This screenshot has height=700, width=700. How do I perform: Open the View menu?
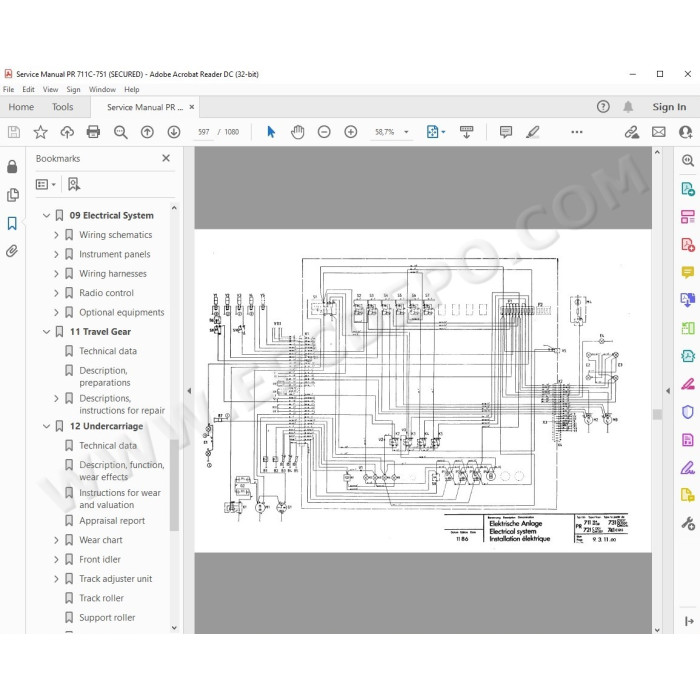50,89
